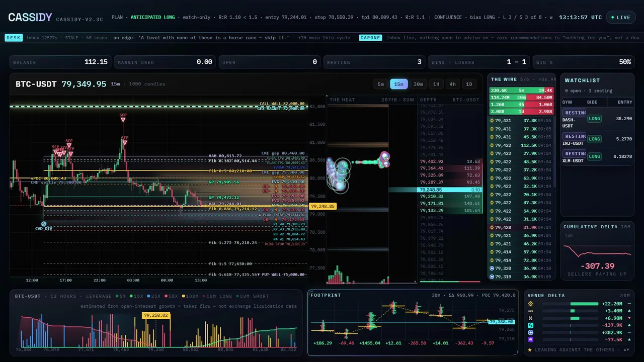Click the blue exchange icon on 79,320 row
Screen dimensions: 644x362
point(492,268)
